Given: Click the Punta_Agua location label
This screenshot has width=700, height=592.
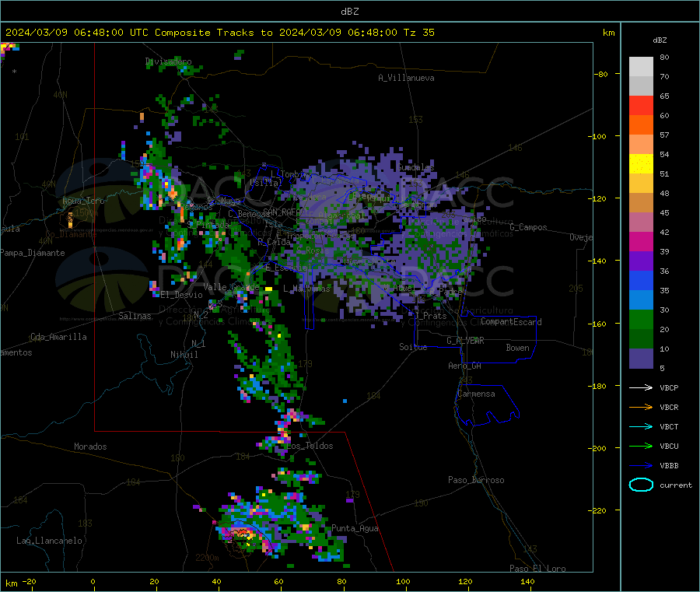Looking at the screenshot, I should (x=355, y=529).
